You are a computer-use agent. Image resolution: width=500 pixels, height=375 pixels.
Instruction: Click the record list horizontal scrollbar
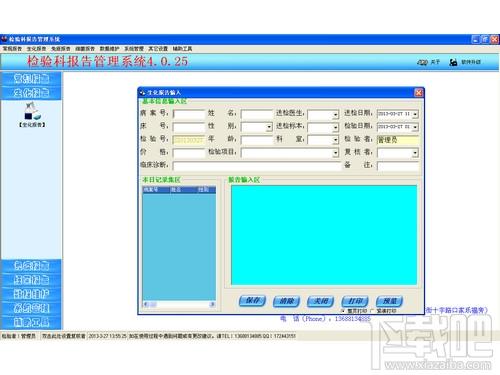[179, 304]
